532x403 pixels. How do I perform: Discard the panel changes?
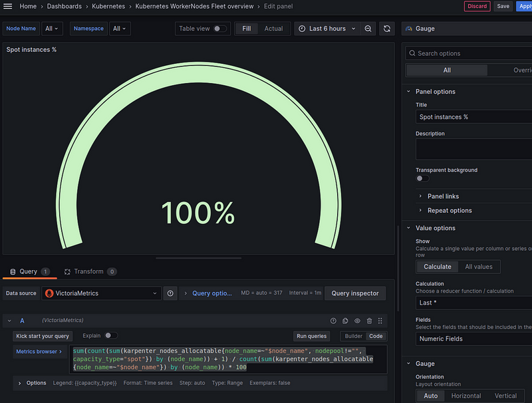point(477,6)
